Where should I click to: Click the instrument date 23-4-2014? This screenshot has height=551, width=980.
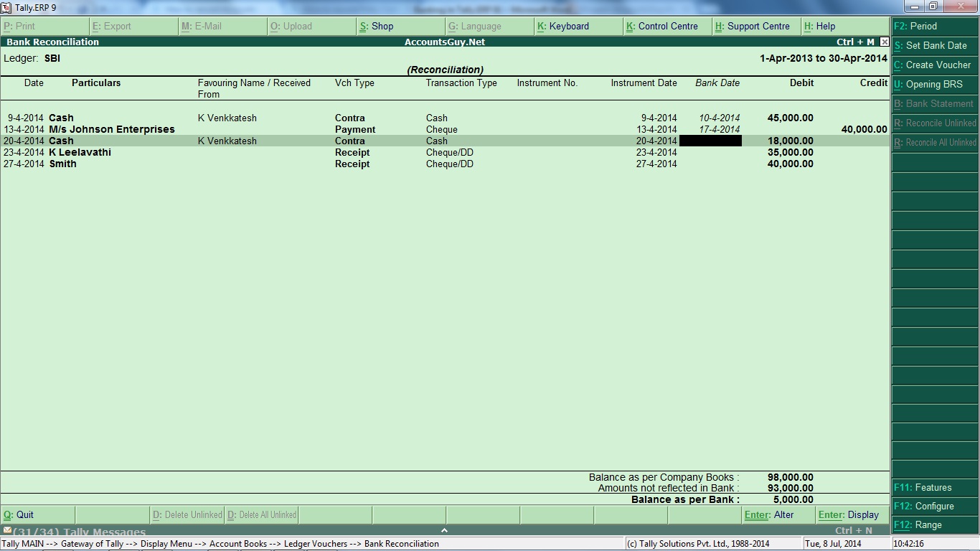tap(656, 152)
